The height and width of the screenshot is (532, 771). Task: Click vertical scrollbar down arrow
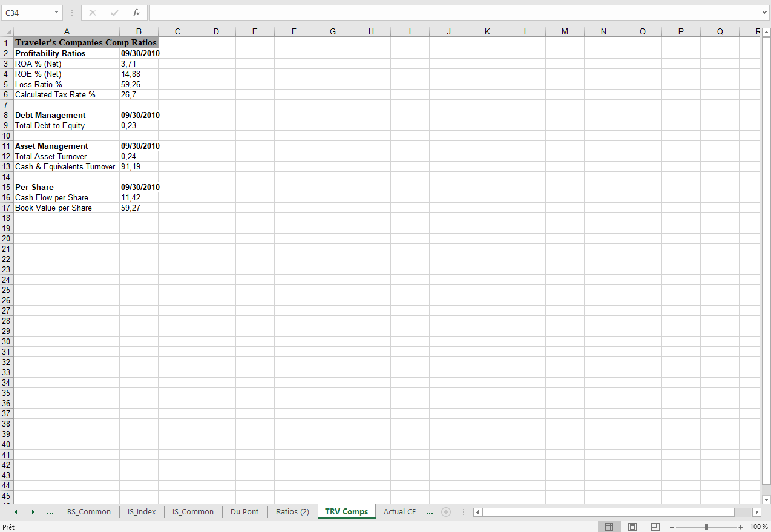pos(766,499)
